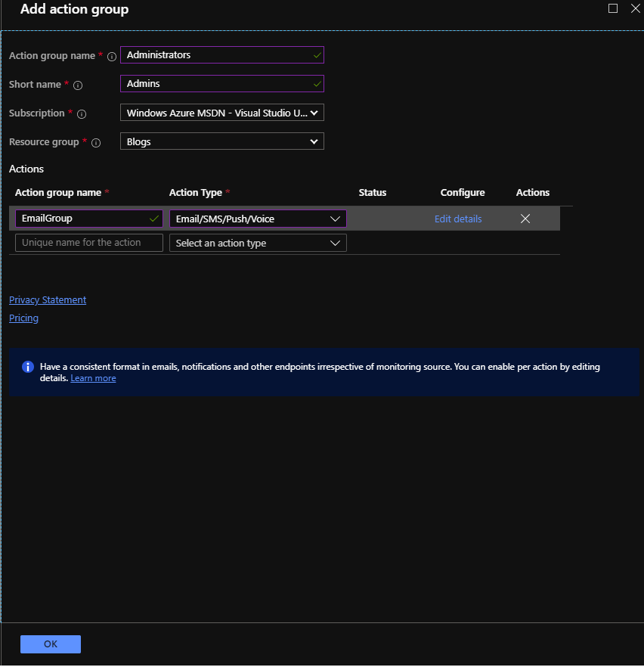The width and height of the screenshot is (644, 667).
Task: Click the info icon beside Action group name
Action: pyautogui.click(x=111, y=55)
